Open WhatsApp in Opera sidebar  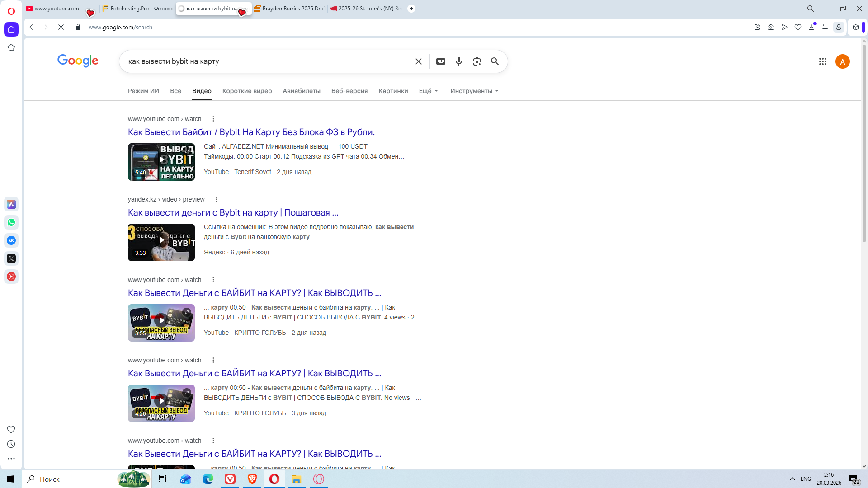(x=11, y=222)
